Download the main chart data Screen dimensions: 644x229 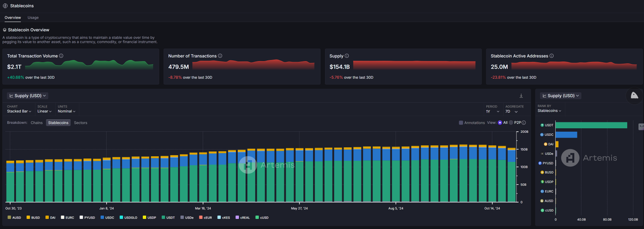pos(521,96)
